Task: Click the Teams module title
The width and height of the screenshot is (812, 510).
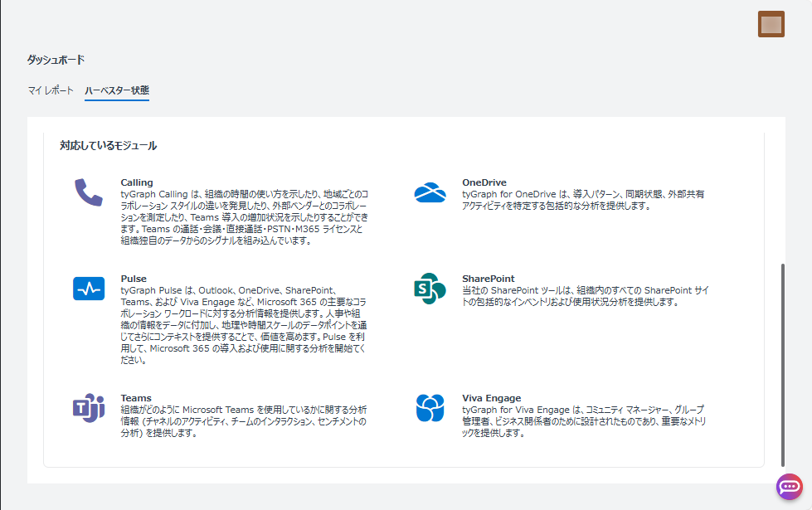Action: pyautogui.click(x=136, y=398)
